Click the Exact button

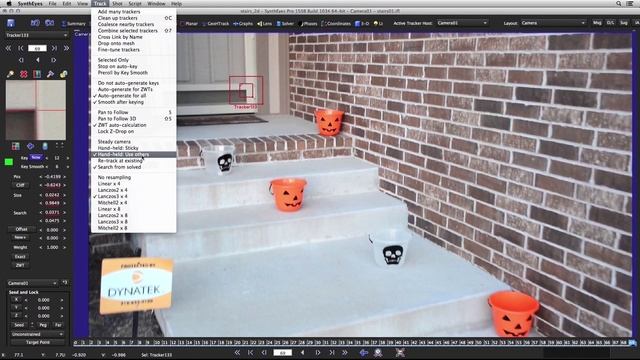click(20, 257)
